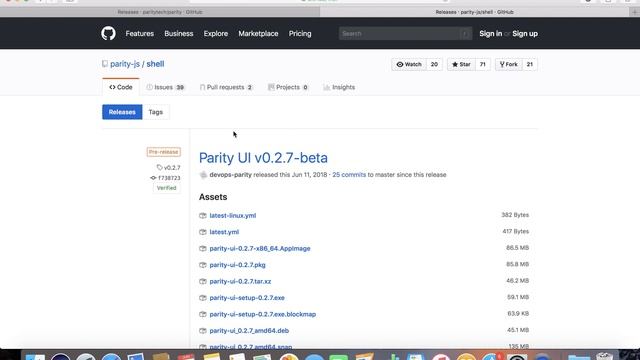Image resolution: width=640 pixels, height=360 pixels.
Task: Open the parity-js organization link
Action: click(x=125, y=64)
